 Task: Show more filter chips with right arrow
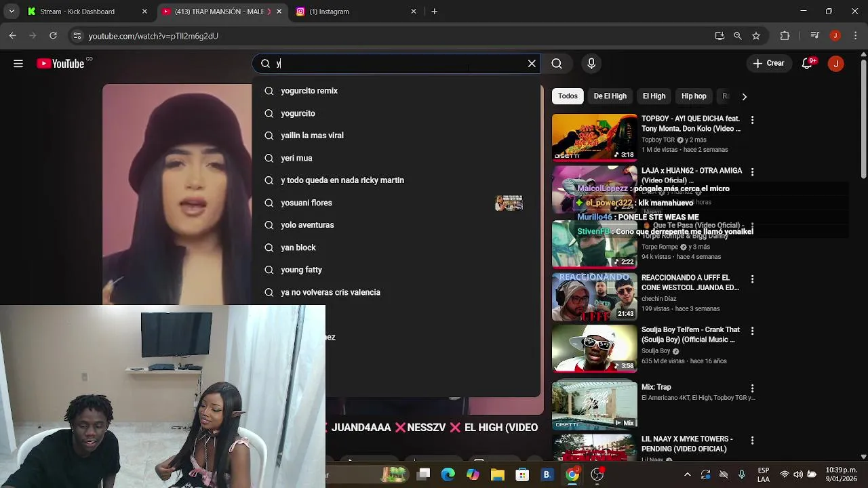coord(744,96)
